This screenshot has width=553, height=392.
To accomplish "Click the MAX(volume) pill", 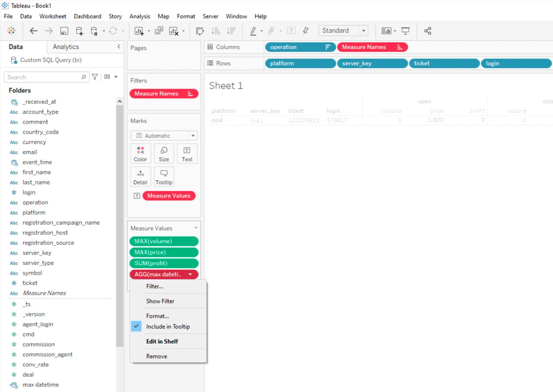I will pos(164,241).
